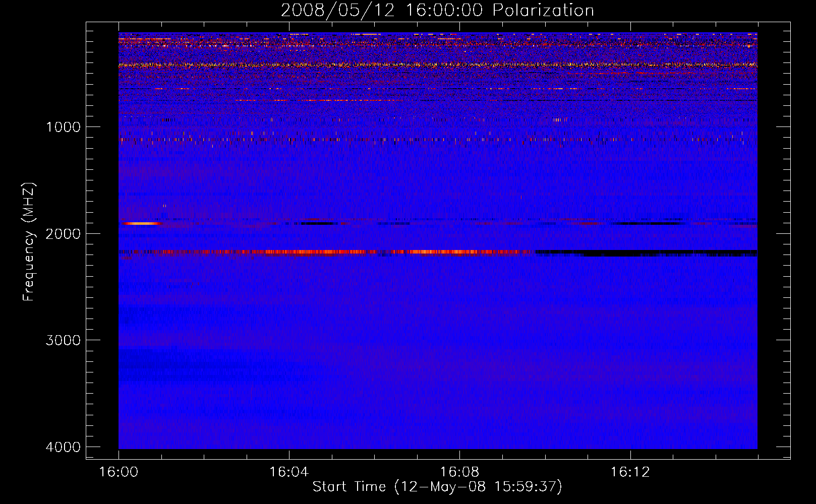This screenshot has height=504, width=816.
Task: Click the 'Frequency (MHZ)' axis label
Action: (x=29, y=242)
